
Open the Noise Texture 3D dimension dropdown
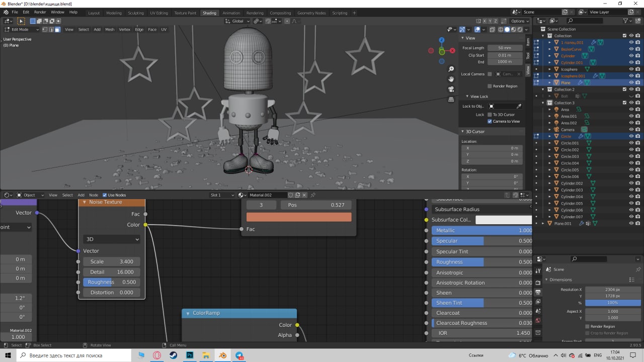point(111,239)
